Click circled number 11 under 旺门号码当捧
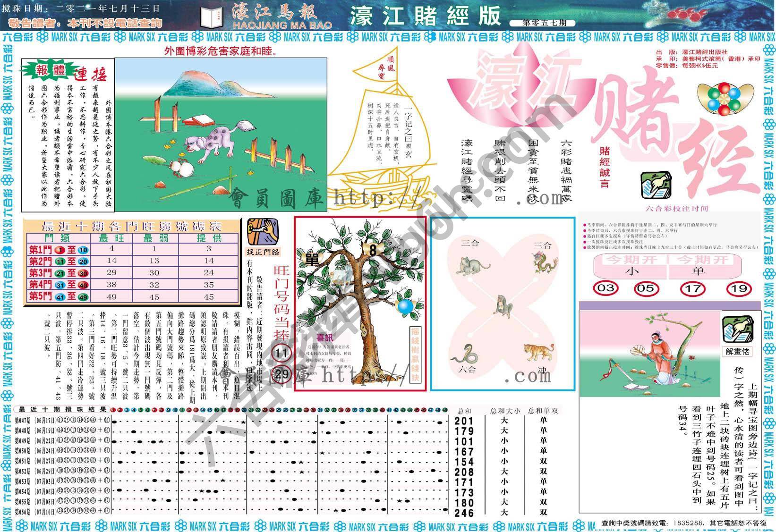Screen dimensions: 776x532 [281, 353]
